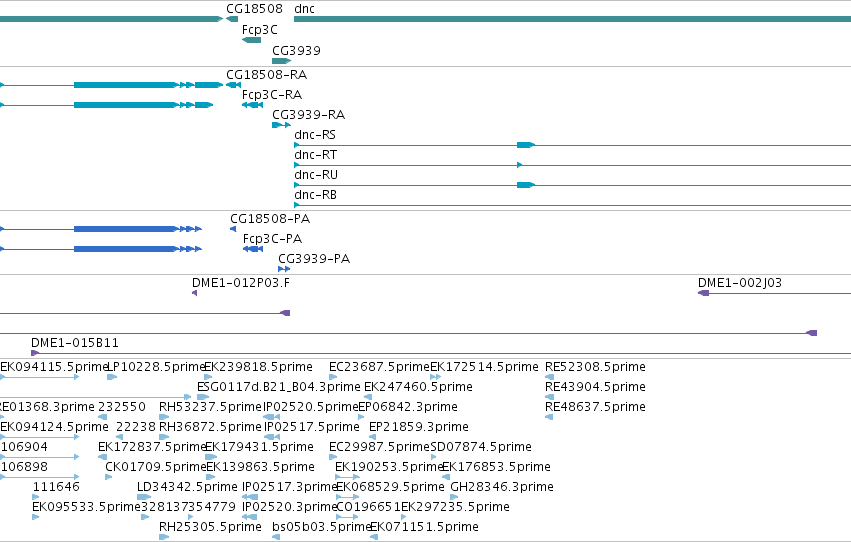The width and height of the screenshot is (851, 542).
Task: Open the feature labeled 22238
Action: [136, 427]
